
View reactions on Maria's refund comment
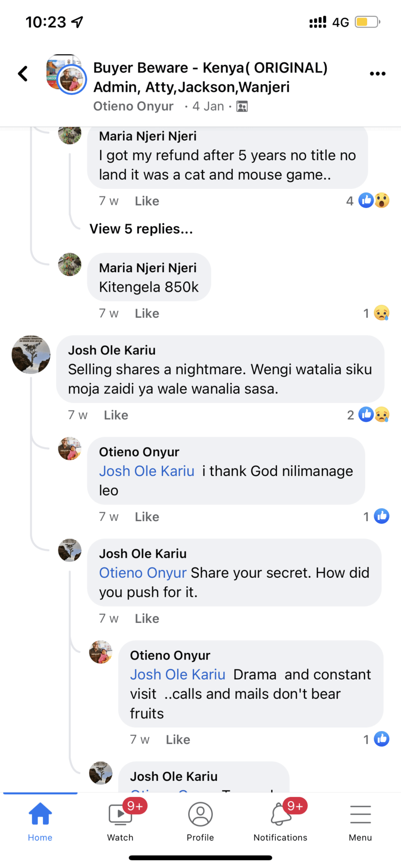point(373,200)
